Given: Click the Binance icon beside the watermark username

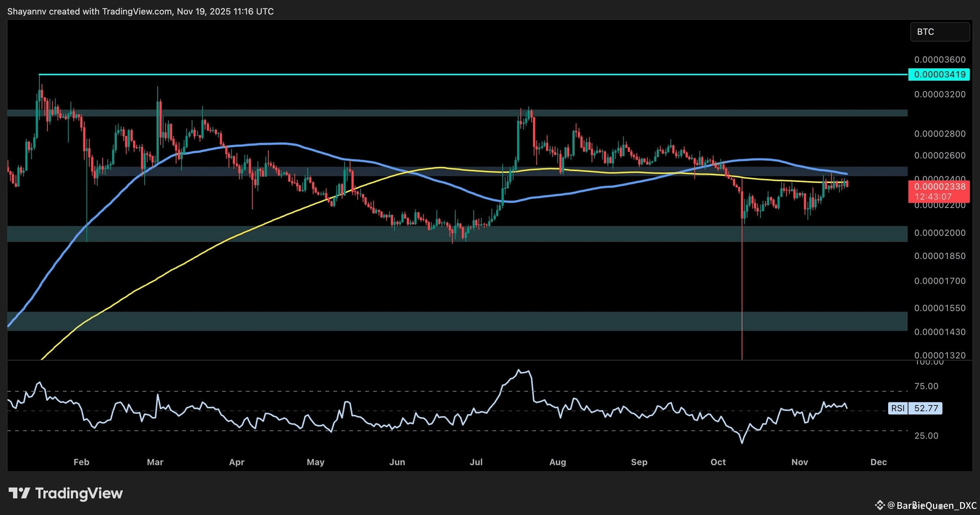Looking at the screenshot, I should pos(880,505).
